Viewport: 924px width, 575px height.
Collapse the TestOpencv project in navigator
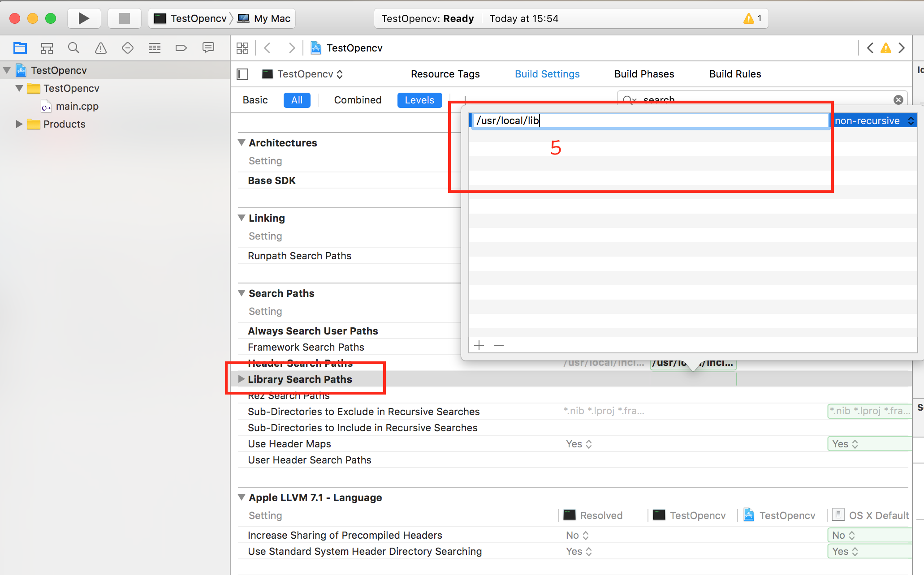pyautogui.click(x=7, y=70)
